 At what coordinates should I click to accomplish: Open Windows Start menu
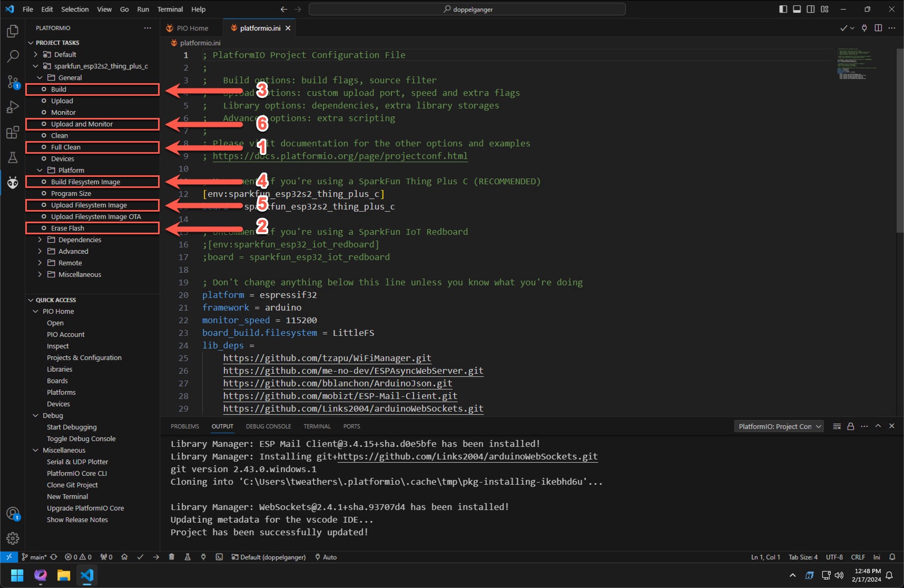coord(17,575)
